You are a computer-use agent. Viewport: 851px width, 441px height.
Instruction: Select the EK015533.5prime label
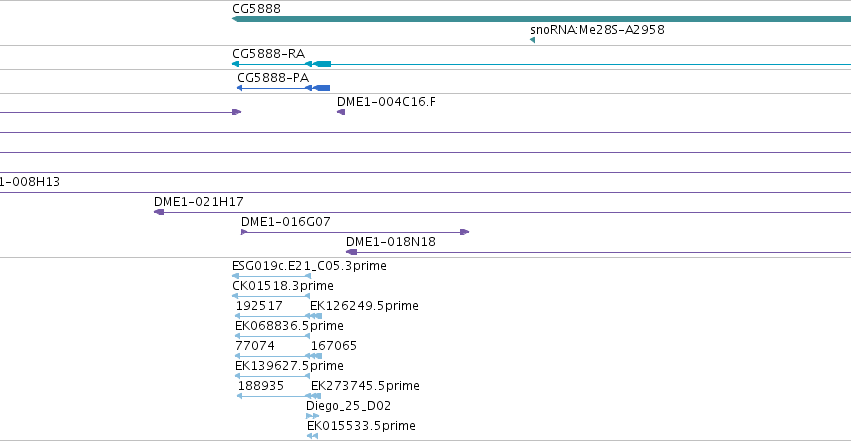[x=361, y=426]
